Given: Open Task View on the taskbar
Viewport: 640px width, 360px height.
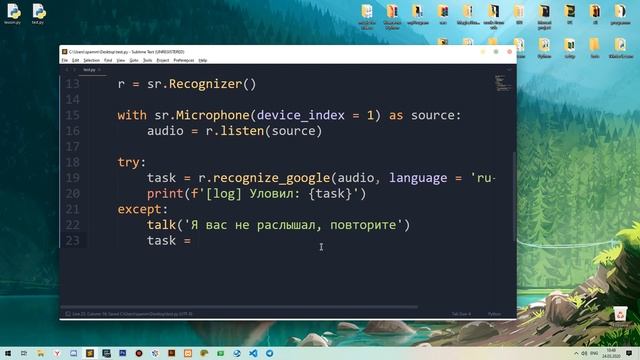Looking at the screenshot, I should point(24,353).
